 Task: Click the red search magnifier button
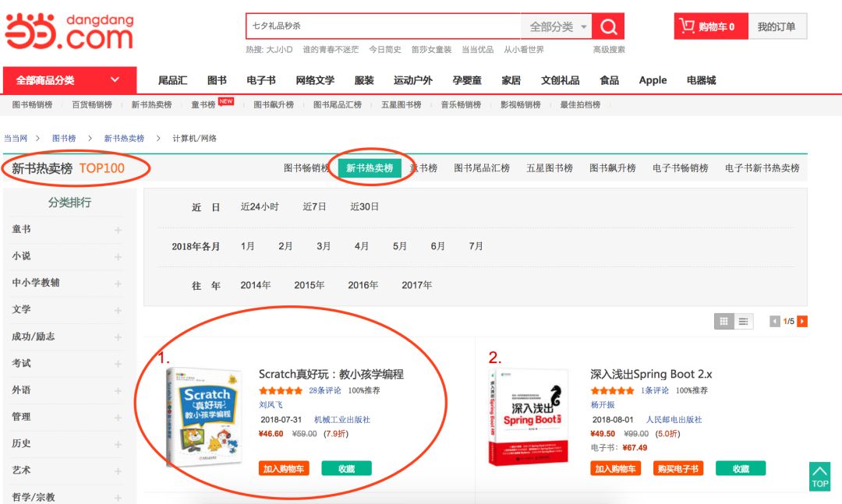pyautogui.click(x=608, y=26)
